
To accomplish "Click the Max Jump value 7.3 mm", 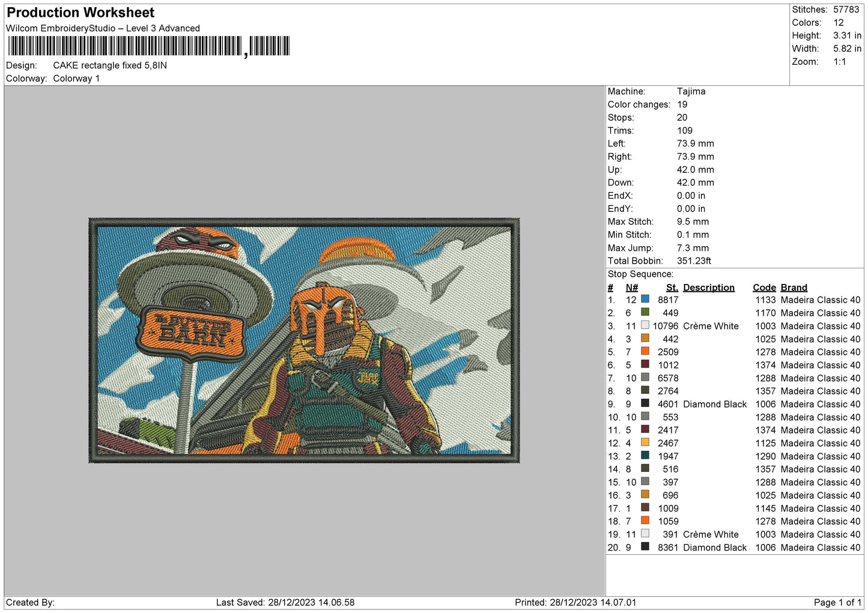I will (693, 248).
